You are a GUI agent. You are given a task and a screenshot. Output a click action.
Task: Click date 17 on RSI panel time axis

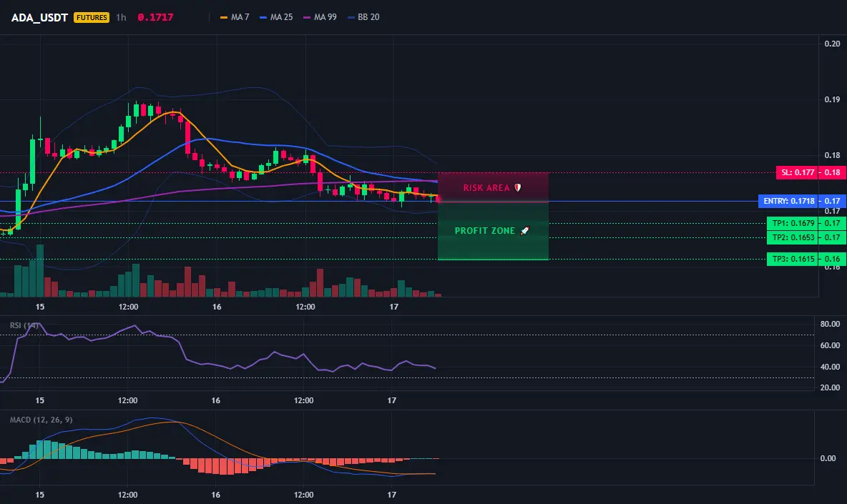tap(391, 400)
